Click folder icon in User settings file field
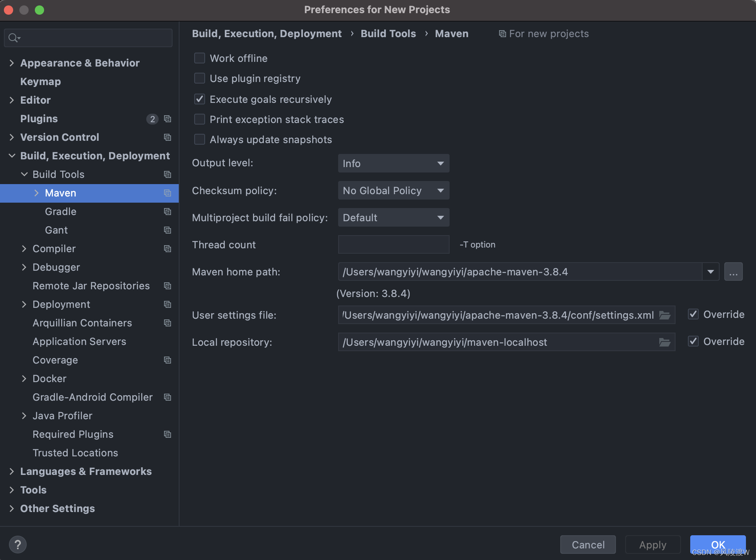This screenshot has width=756, height=560. pyautogui.click(x=664, y=315)
